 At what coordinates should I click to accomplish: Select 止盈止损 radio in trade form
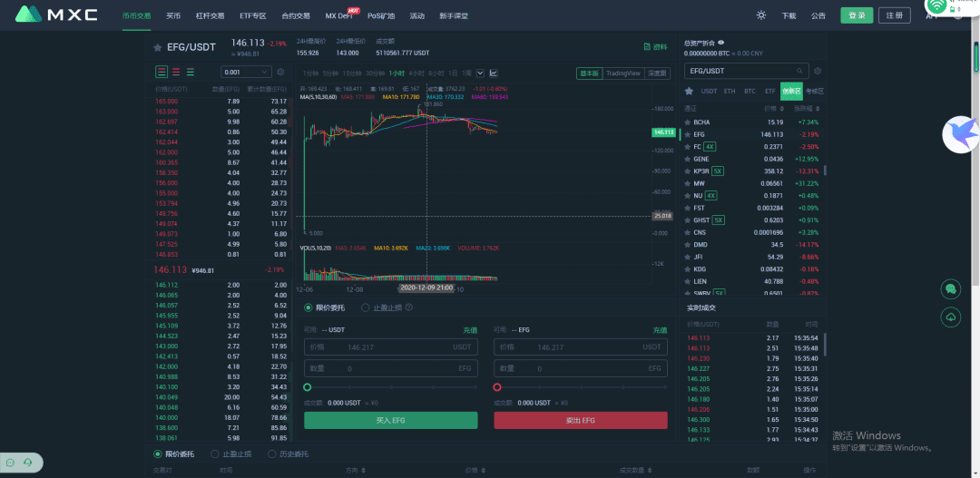click(366, 307)
